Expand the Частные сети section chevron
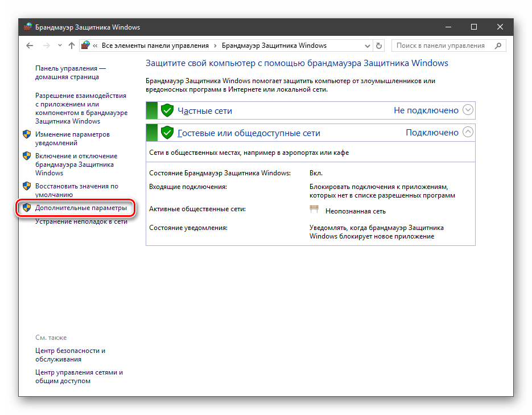532x415 pixels. [468, 110]
